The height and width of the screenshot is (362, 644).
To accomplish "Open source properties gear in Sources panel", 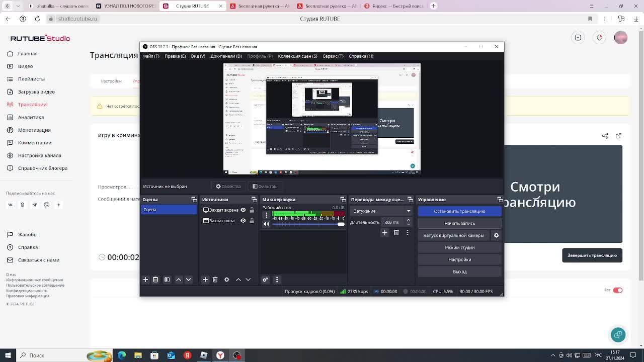I will point(227,280).
